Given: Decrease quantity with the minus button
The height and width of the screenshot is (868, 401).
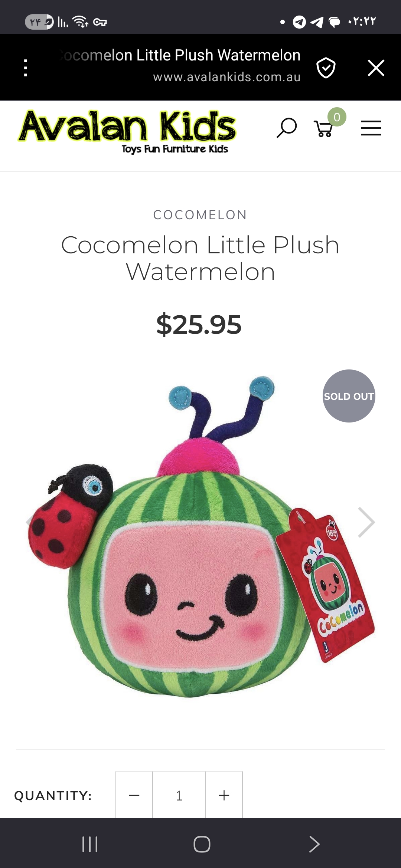Looking at the screenshot, I should (134, 795).
